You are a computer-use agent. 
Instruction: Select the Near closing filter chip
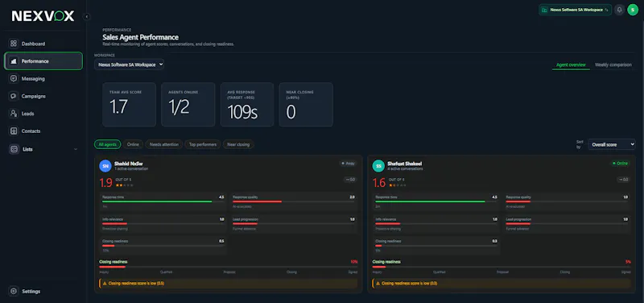[x=238, y=144]
